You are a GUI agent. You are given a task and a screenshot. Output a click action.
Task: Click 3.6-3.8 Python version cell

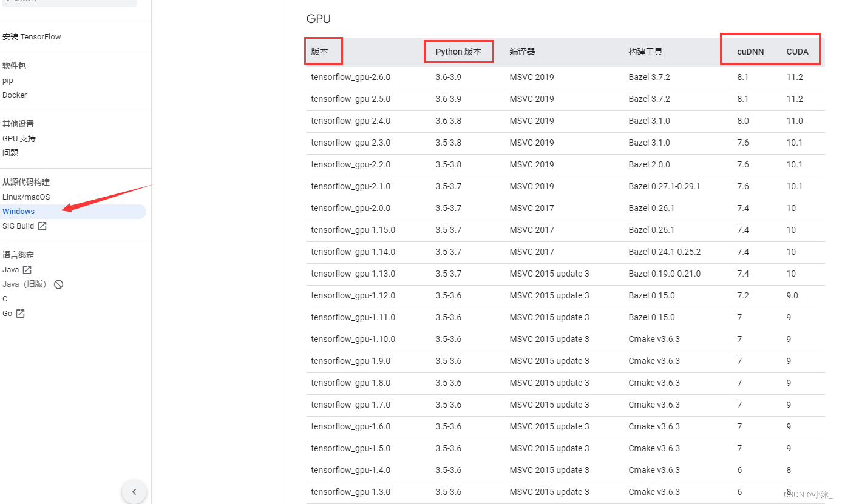449,121
